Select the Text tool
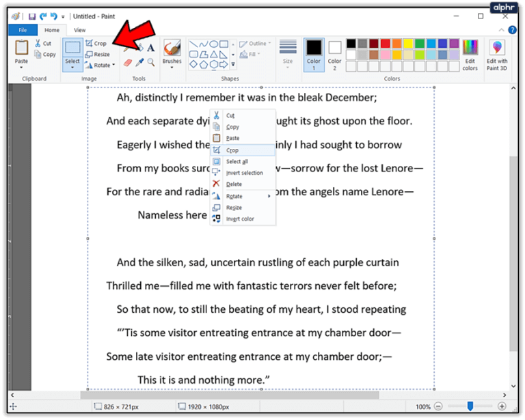 (x=150, y=48)
